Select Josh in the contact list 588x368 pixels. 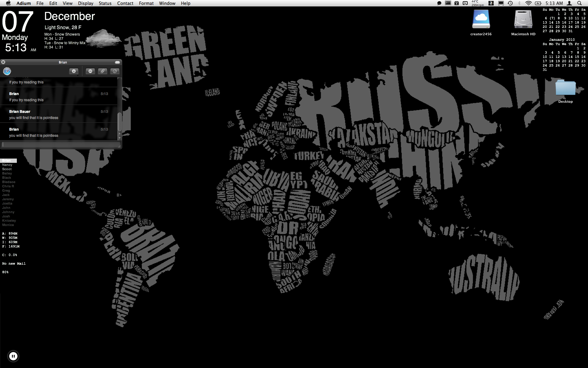point(6,216)
